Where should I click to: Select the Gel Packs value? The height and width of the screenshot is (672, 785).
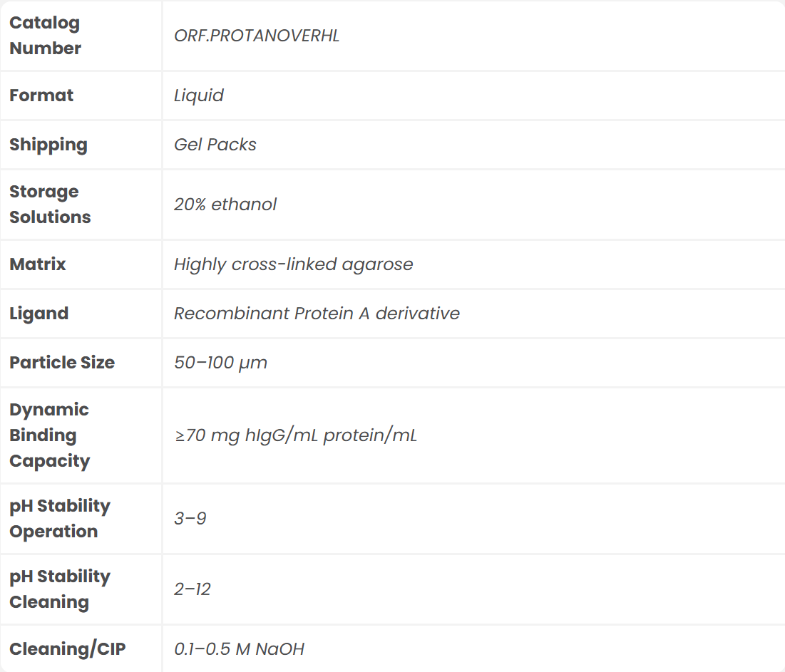point(215,145)
